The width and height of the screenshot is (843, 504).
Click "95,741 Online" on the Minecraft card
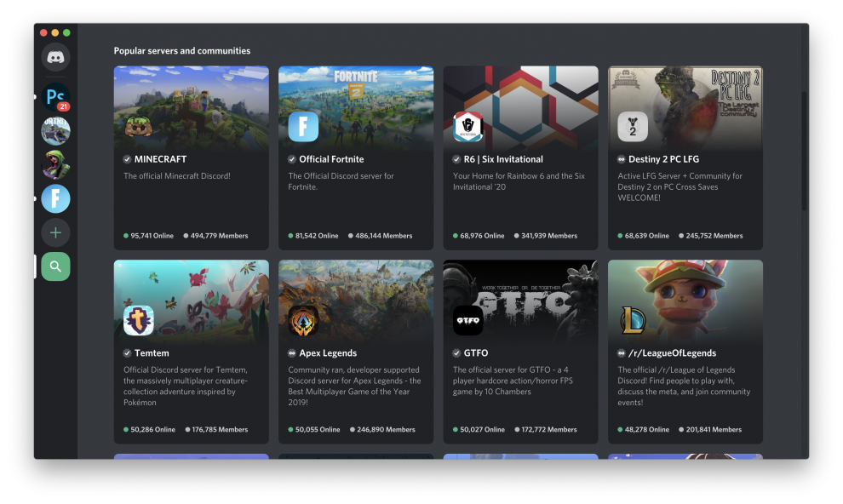[148, 235]
